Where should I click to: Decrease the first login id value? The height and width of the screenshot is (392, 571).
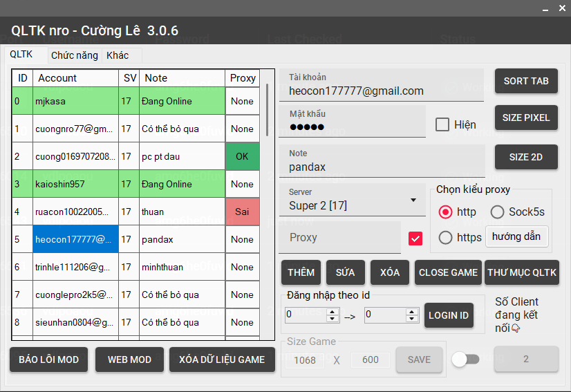pos(332,319)
